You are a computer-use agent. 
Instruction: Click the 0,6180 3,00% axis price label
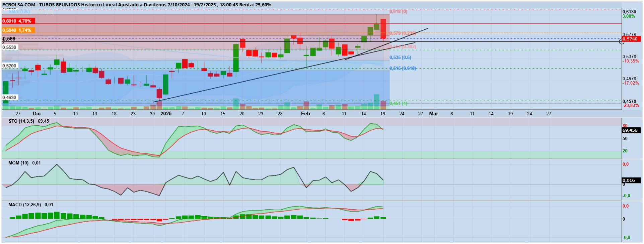[629, 14]
